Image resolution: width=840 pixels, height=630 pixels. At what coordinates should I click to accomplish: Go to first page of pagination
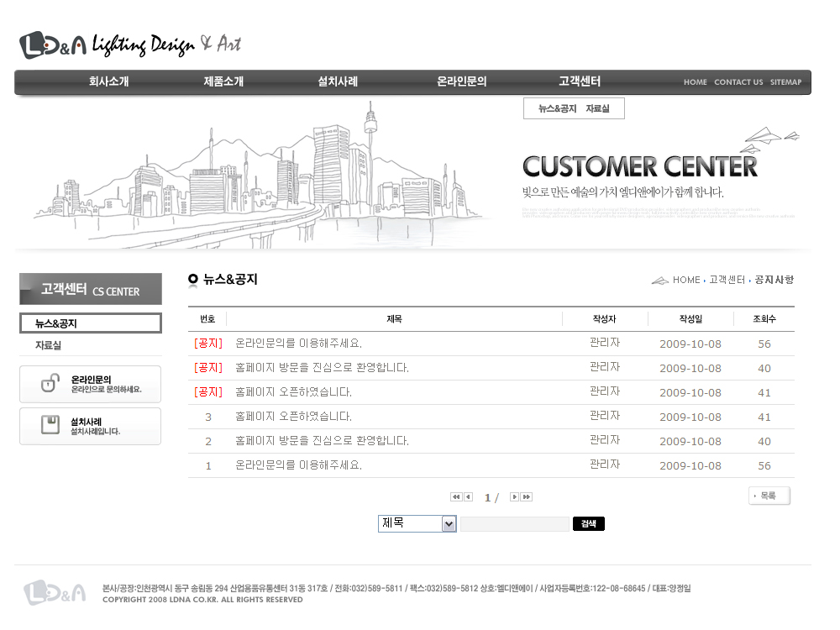click(x=456, y=497)
